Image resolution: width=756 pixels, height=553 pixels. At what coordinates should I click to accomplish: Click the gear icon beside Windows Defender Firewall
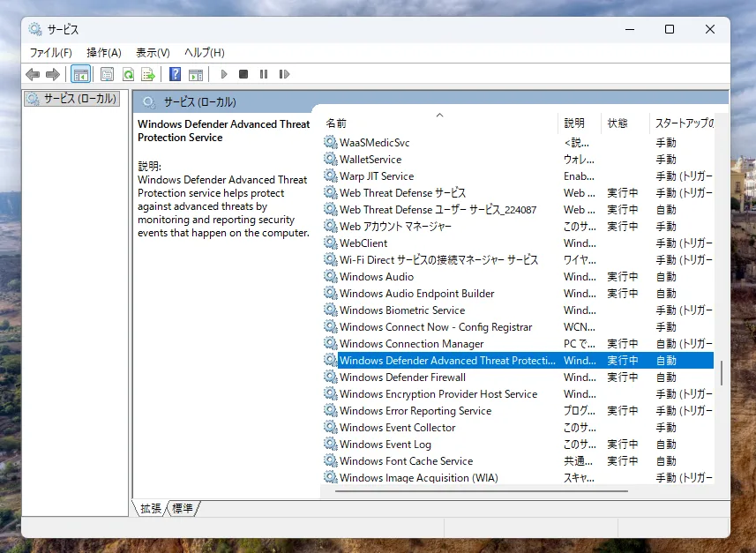330,377
